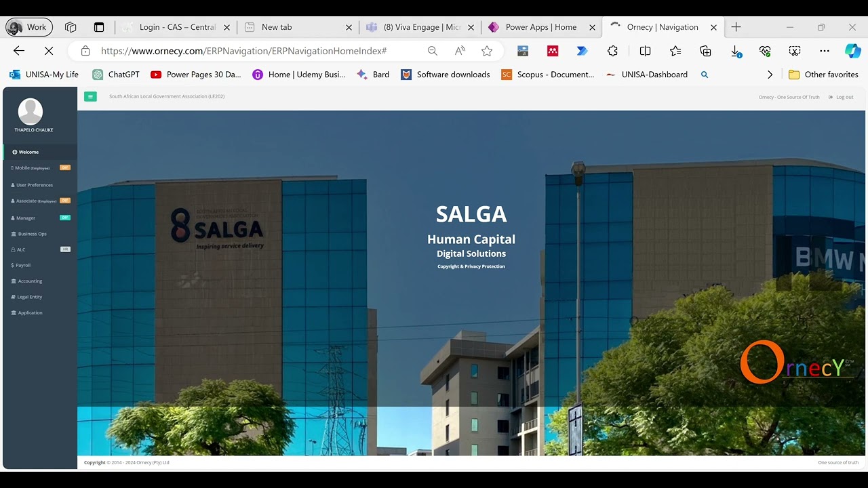Viewport: 868px width, 488px height.
Task: Open the Software downloads bookmark
Action: (446, 75)
